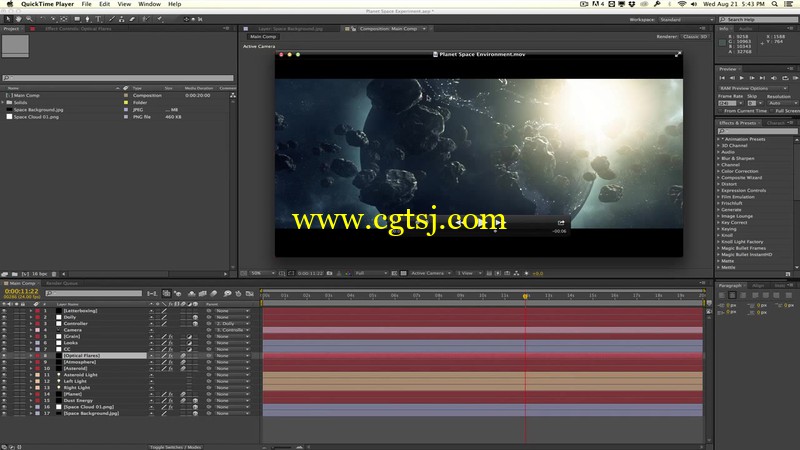Click the trash icon in Project panel
This screenshot has width=800, height=450.
(54, 274)
